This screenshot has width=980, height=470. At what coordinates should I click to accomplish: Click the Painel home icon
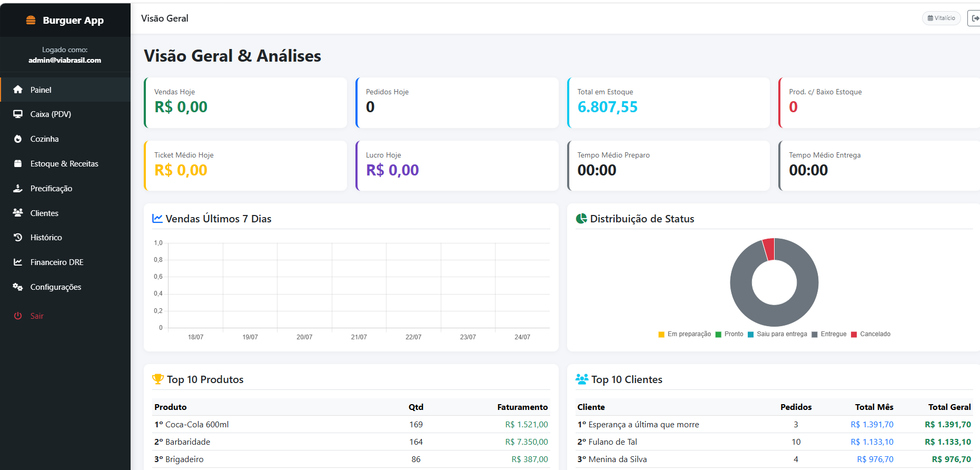(18, 90)
